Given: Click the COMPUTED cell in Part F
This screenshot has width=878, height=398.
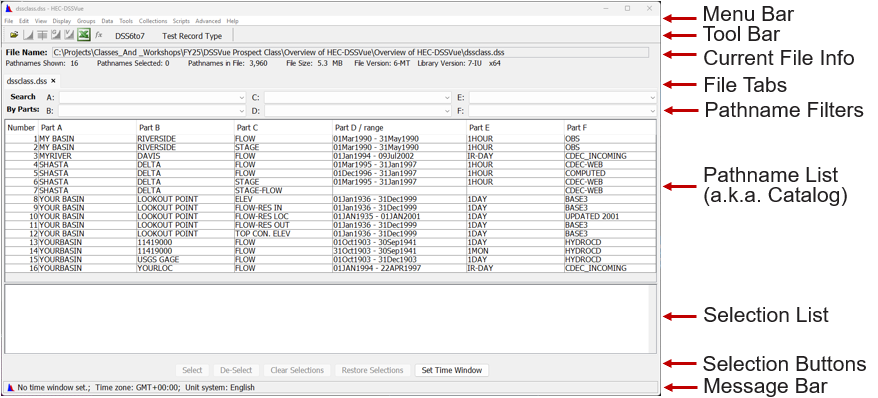Looking at the screenshot, I should click(x=610, y=173).
